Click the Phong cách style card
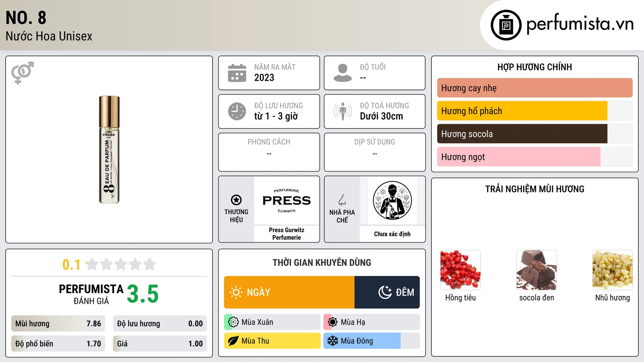Image resolution: width=644 pixels, height=362 pixels. 269,152
